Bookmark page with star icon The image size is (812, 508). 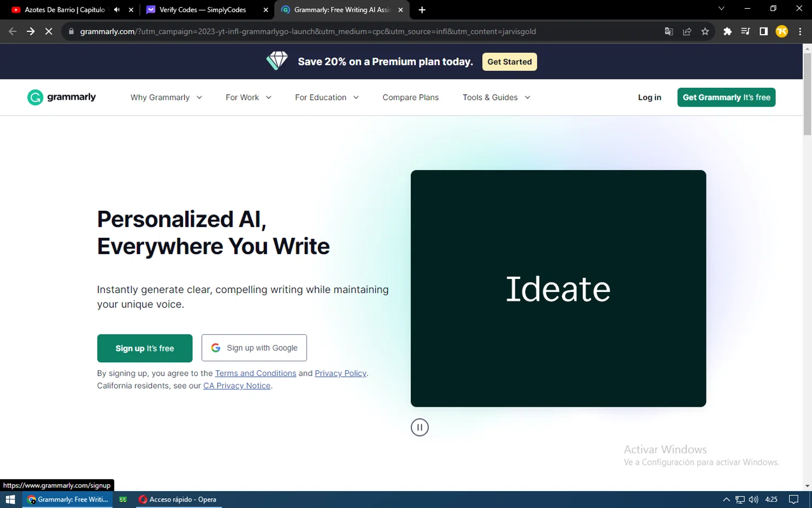point(705,31)
